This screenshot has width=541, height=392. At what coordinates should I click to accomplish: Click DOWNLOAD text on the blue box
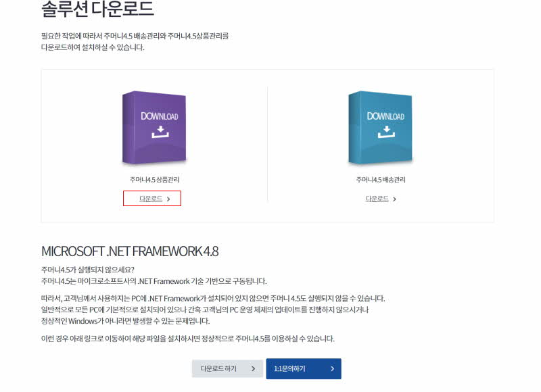(385, 116)
